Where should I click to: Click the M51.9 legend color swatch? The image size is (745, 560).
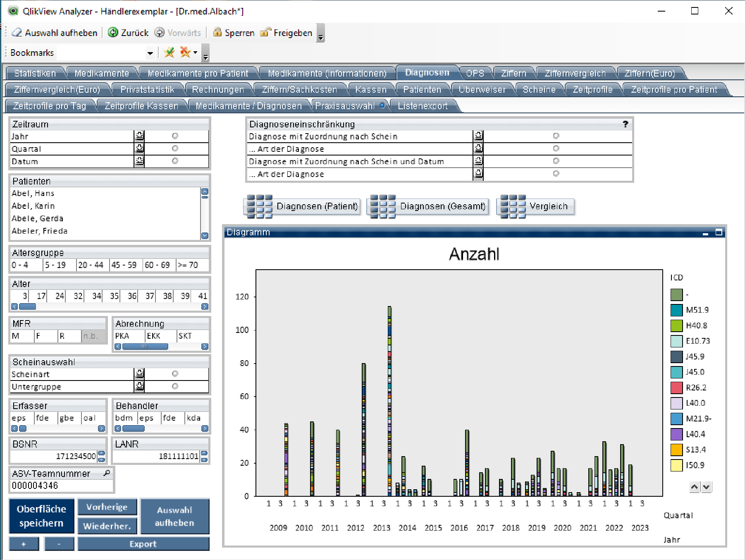tap(676, 310)
